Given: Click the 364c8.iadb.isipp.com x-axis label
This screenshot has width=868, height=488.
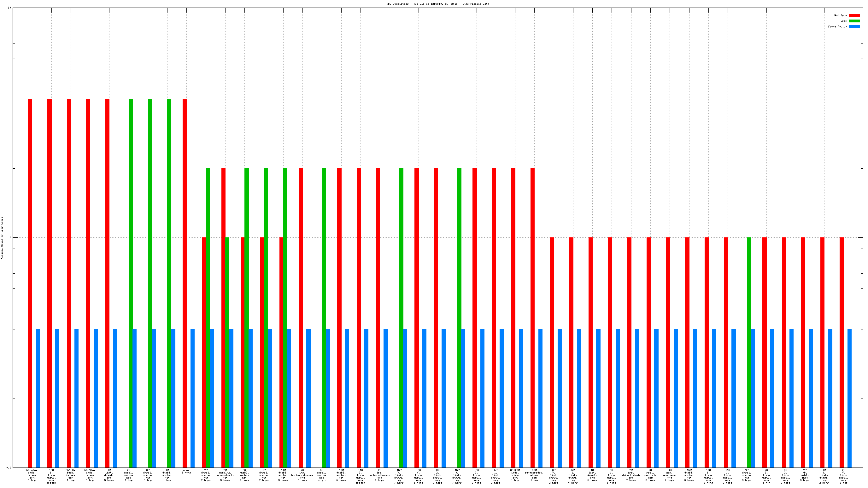Looking at the screenshot, I should pyautogui.click(x=70, y=475).
